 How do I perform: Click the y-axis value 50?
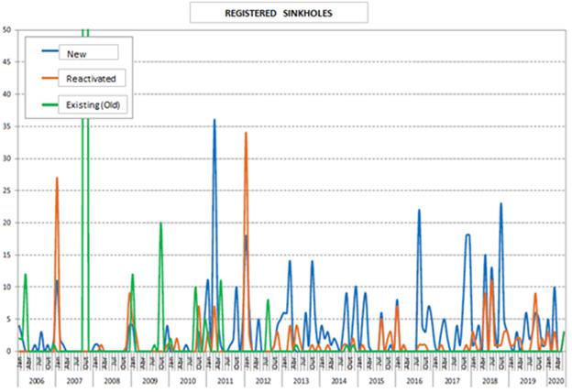[x=6, y=30]
